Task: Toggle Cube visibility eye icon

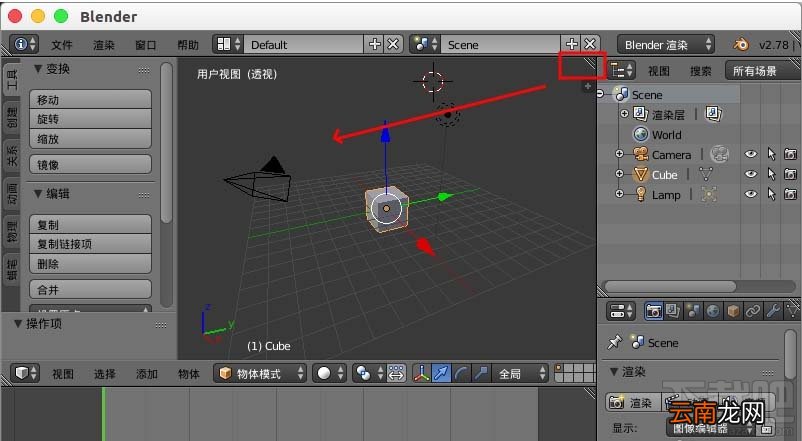Action: (x=750, y=174)
